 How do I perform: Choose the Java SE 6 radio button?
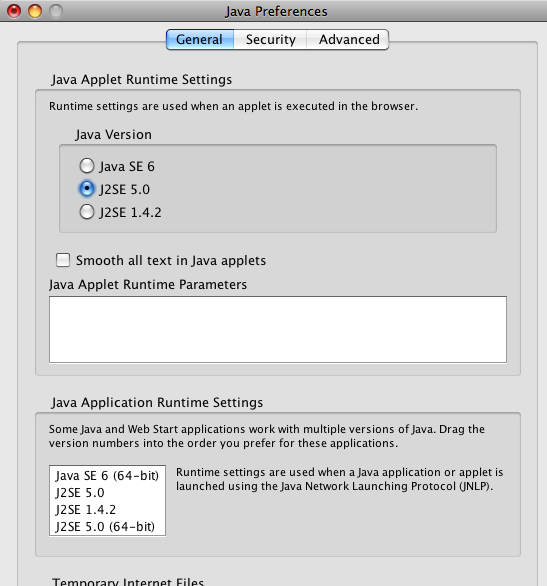point(87,166)
